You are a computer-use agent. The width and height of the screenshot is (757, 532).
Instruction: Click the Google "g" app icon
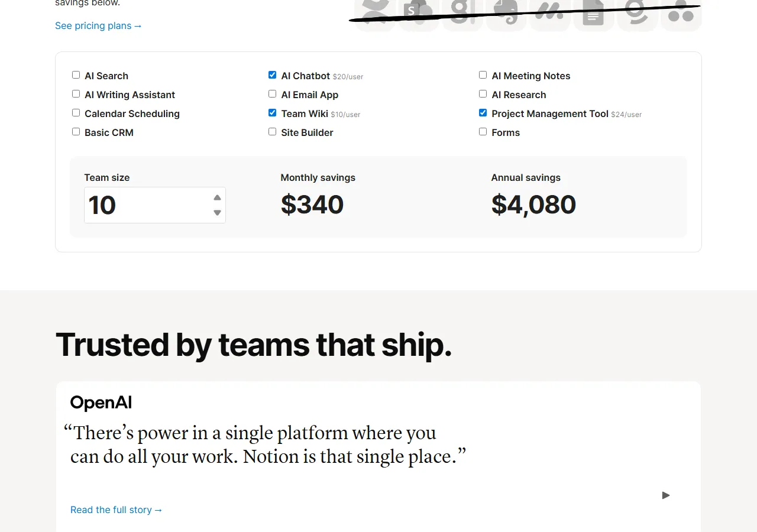coord(462,12)
